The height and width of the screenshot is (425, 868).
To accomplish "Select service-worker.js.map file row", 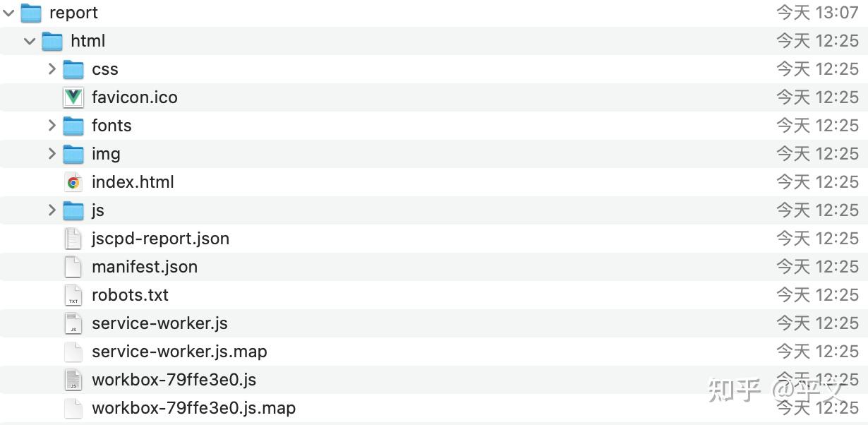I will (x=179, y=352).
